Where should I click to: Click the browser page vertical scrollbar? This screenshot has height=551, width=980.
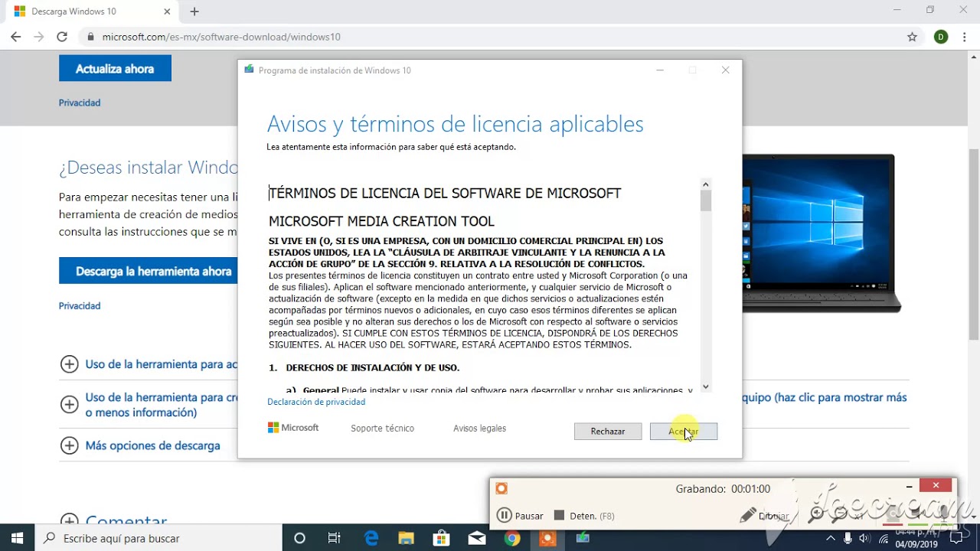click(974, 245)
